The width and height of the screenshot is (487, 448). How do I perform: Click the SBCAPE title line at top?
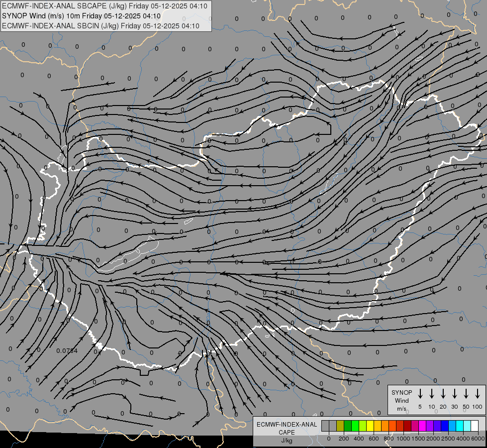(x=104, y=6)
